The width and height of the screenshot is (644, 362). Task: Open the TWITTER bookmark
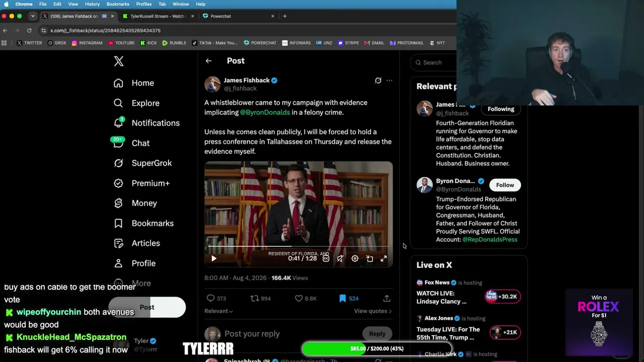point(29,43)
